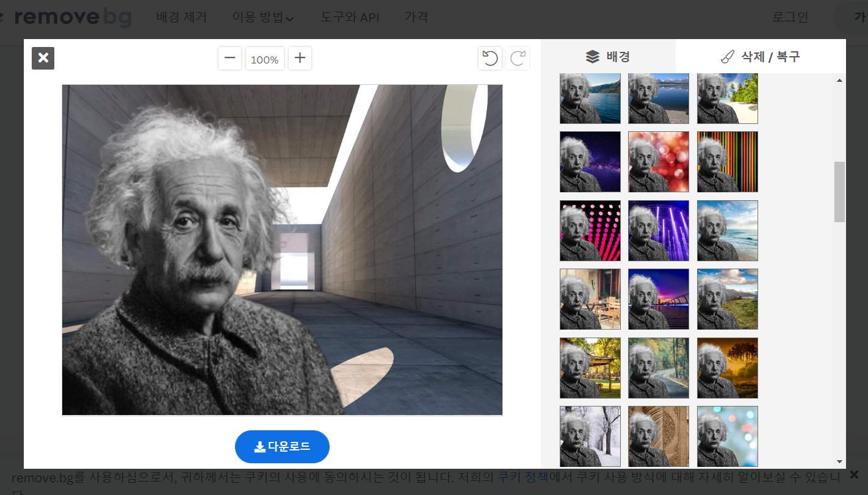Click the 100% zoom level field

pyautogui.click(x=265, y=59)
